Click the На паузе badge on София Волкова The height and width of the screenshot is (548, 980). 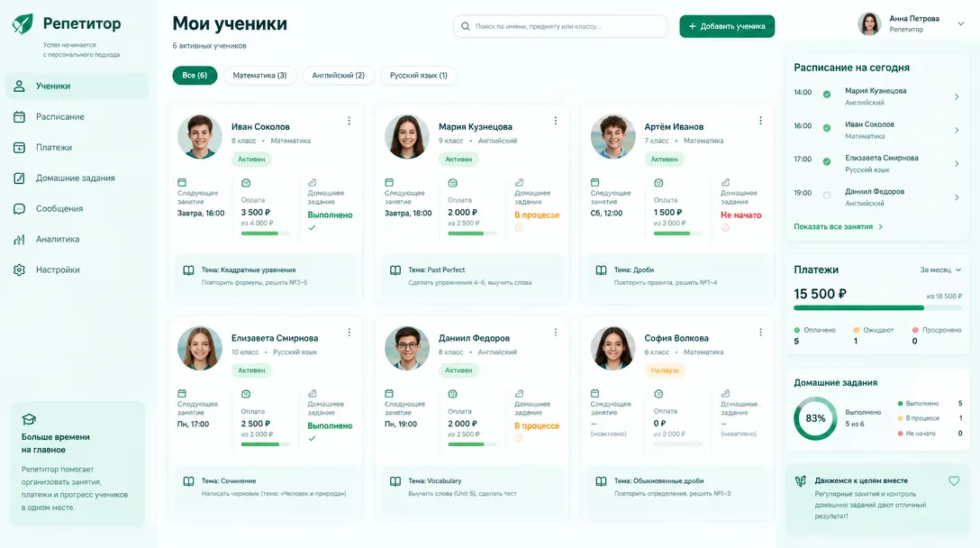(665, 370)
